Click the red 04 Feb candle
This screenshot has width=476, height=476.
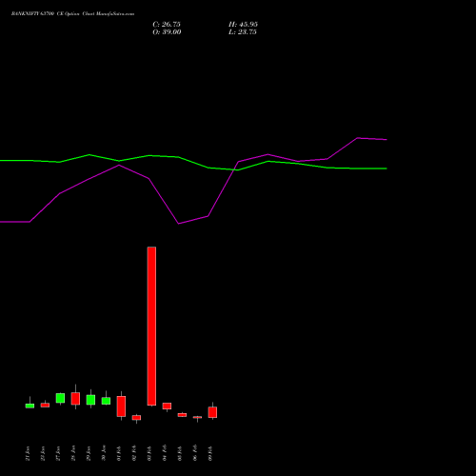click(167, 406)
